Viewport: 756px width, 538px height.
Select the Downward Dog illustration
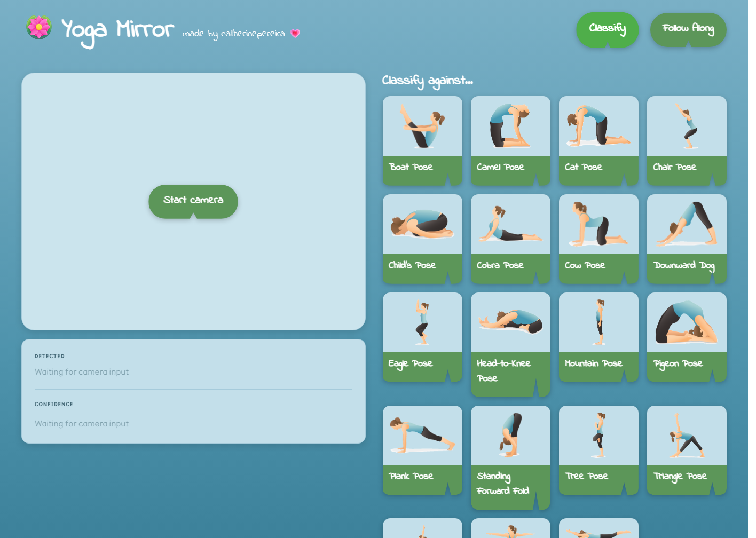[687, 224]
